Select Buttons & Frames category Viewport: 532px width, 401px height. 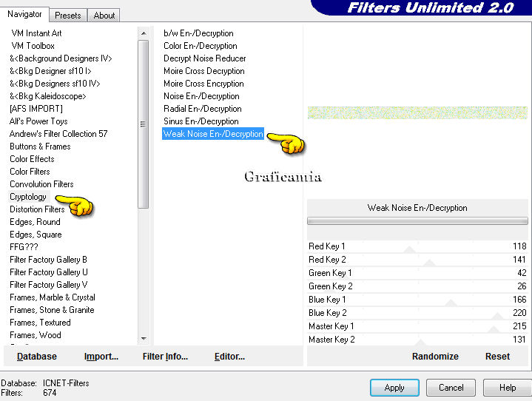coord(40,146)
